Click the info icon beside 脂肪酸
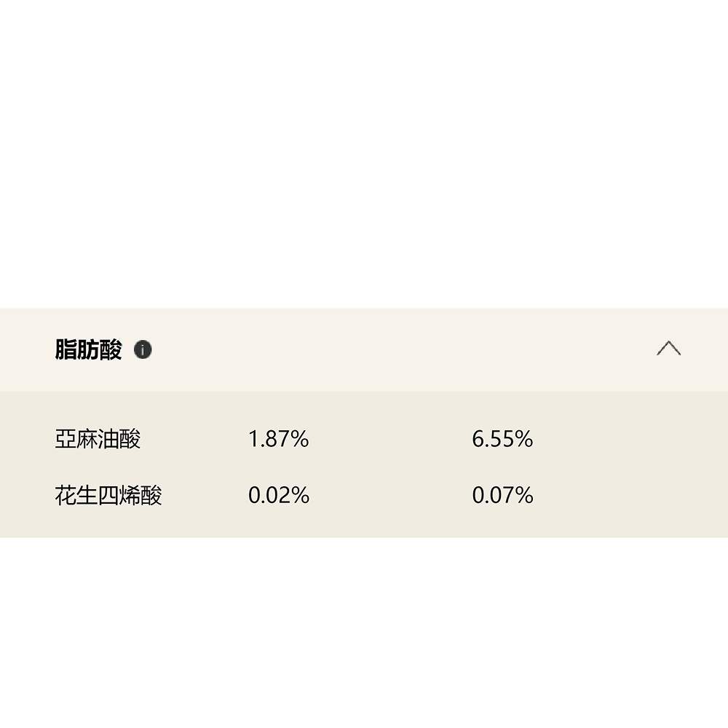Image resolution: width=728 pixels, height=728 pixels. [x=143, y=350]
